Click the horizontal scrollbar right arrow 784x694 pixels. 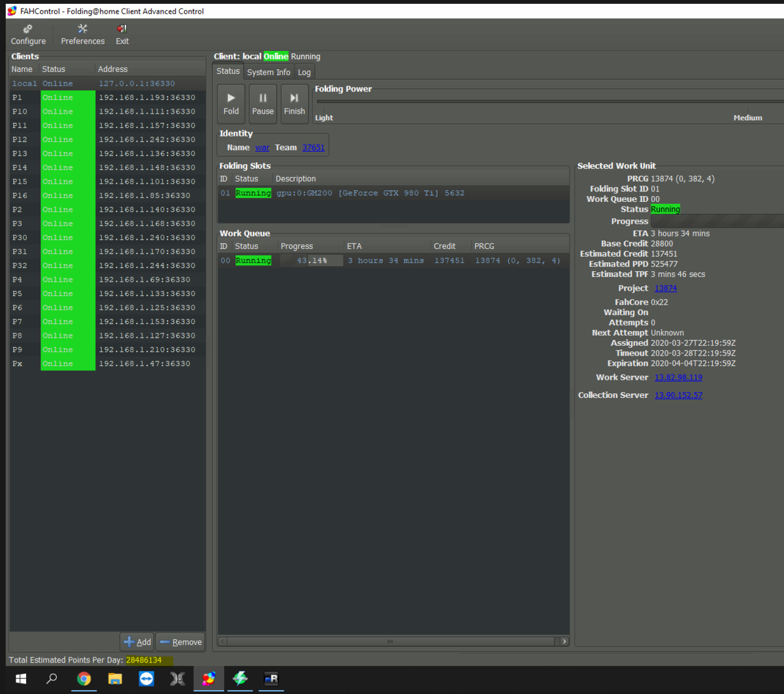coord(564,642)
